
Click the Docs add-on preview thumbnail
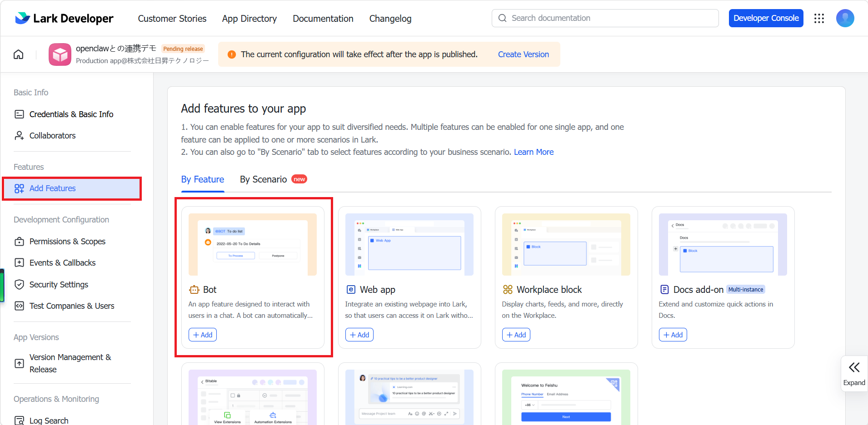coord(723,245)
